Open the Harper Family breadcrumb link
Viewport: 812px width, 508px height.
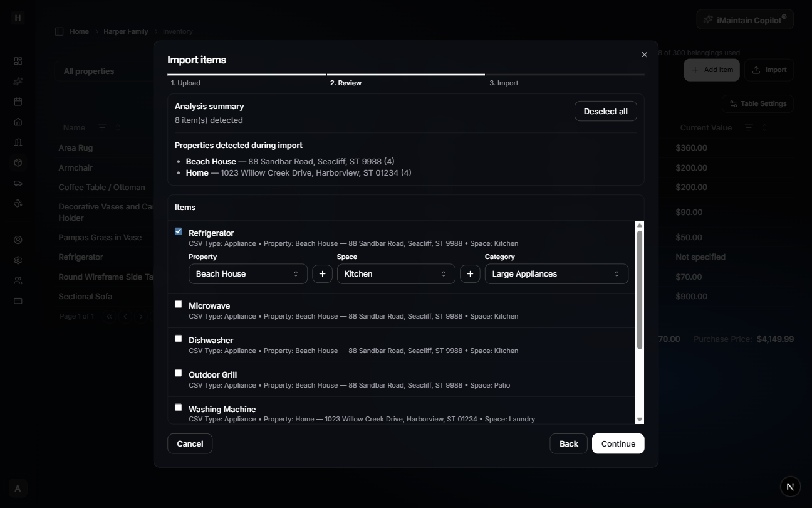[x=125, y=31]
